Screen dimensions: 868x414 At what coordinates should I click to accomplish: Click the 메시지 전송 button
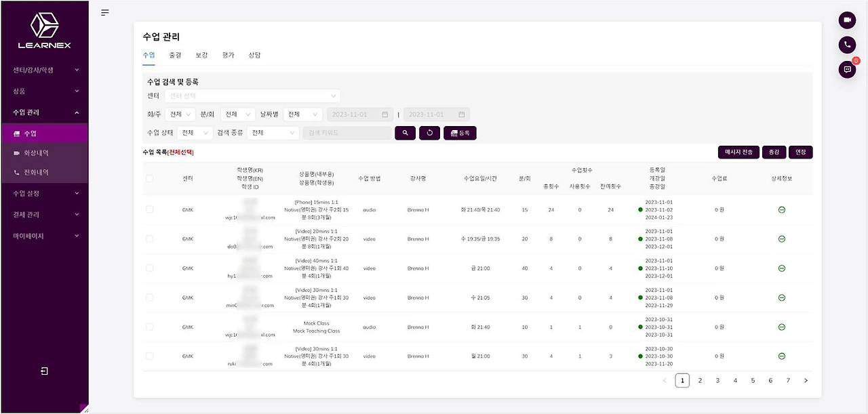pos(738,152)
